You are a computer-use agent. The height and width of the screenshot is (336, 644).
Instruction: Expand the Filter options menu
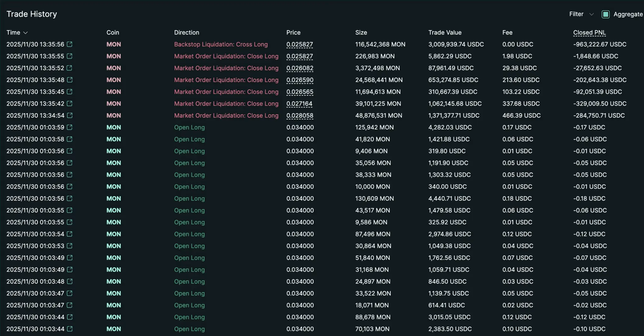[580, 14]
